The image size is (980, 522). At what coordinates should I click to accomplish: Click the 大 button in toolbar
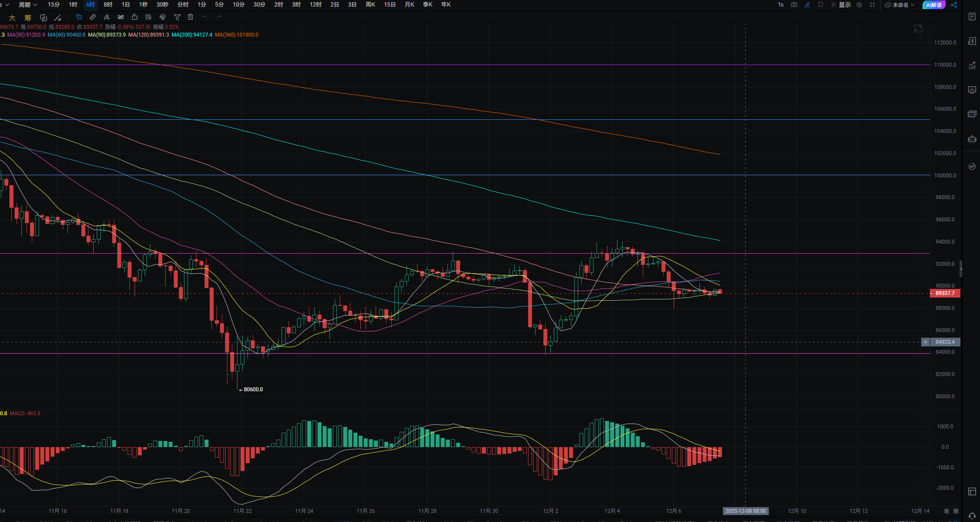[12, 17]
